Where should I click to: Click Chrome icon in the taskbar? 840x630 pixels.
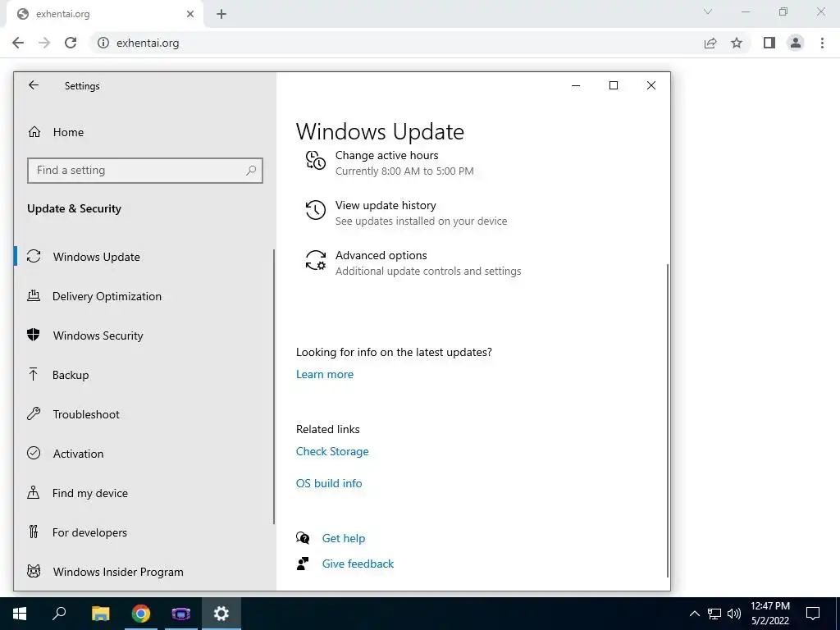click(x=140, y=614)
